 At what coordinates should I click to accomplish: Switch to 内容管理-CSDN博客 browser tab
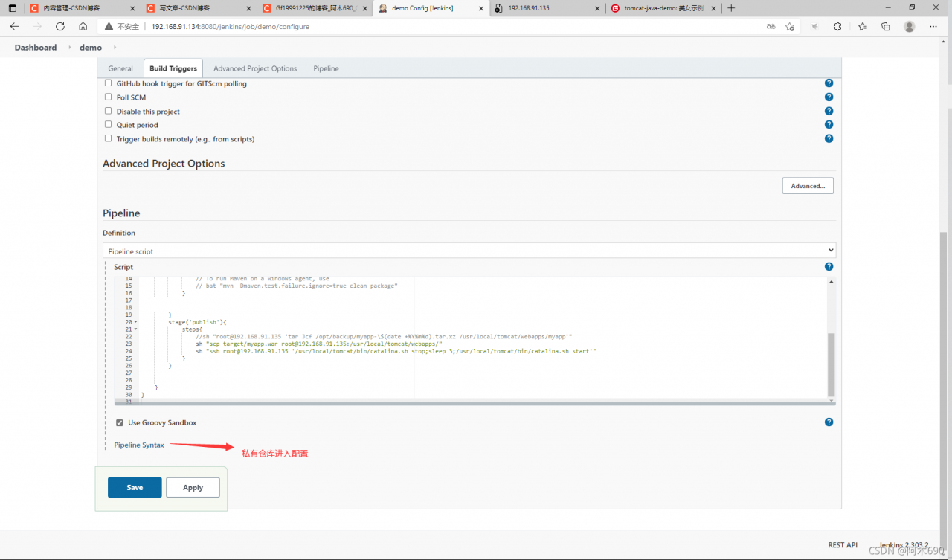tap(83, 8)
